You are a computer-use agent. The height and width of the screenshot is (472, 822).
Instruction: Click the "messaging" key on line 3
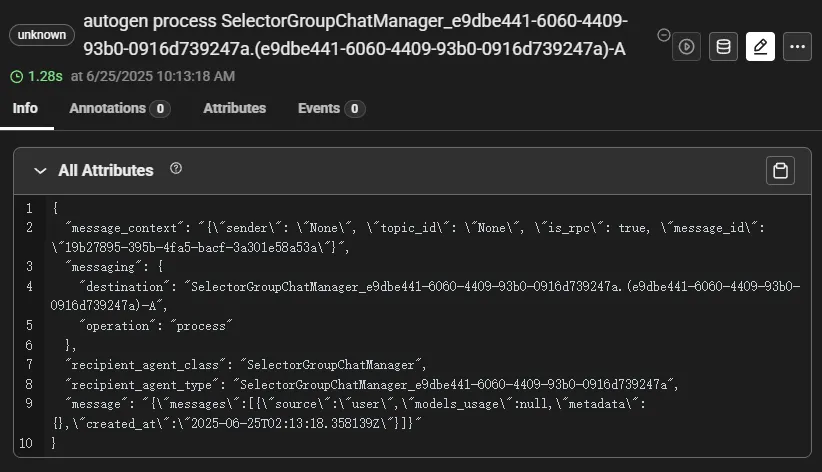pos(103,267)
